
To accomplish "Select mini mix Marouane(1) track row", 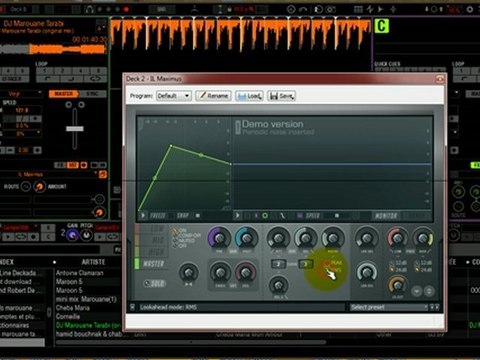I will point(86,299).
